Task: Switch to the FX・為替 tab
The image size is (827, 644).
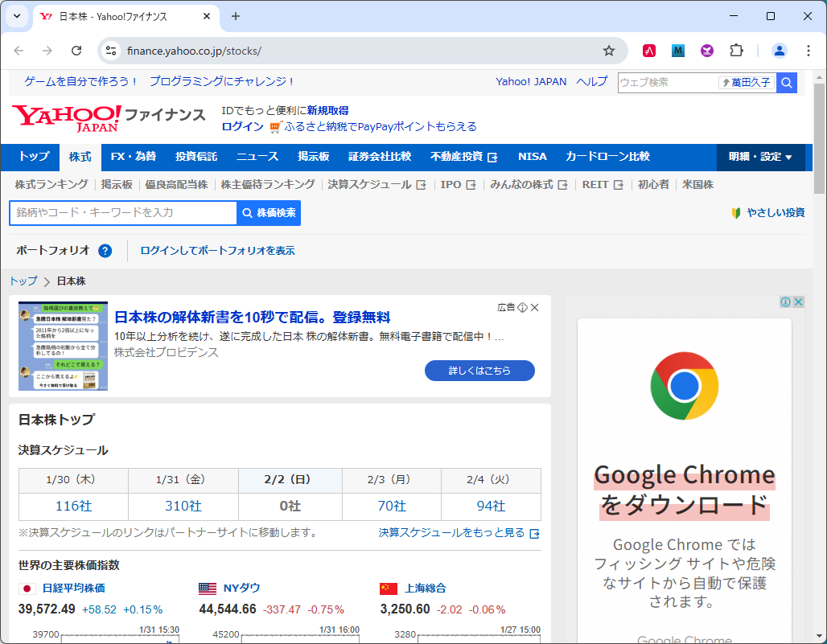Action: [x=134, y=157]
